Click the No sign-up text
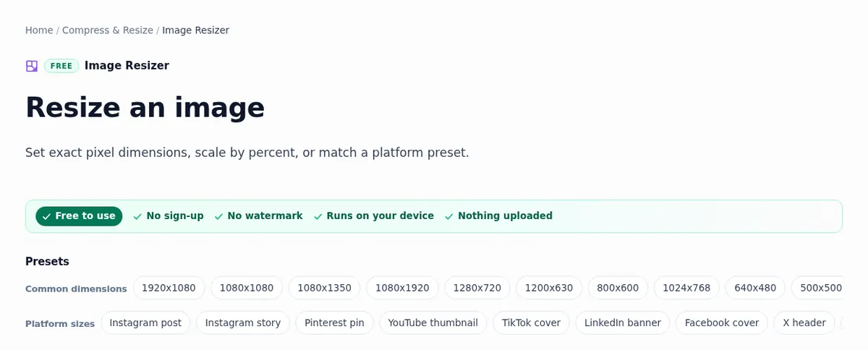This screenshot has height=350, width=868. click(x=175, y=216)
